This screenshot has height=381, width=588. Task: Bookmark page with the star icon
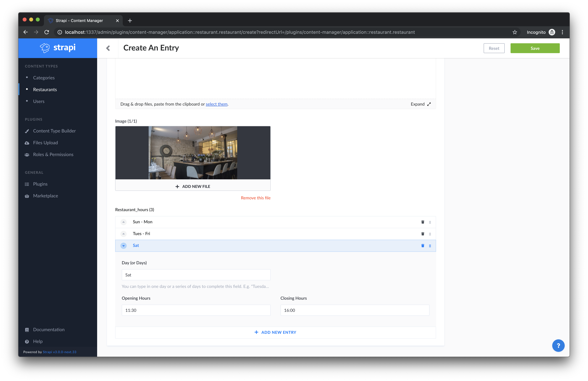(515, 32)
